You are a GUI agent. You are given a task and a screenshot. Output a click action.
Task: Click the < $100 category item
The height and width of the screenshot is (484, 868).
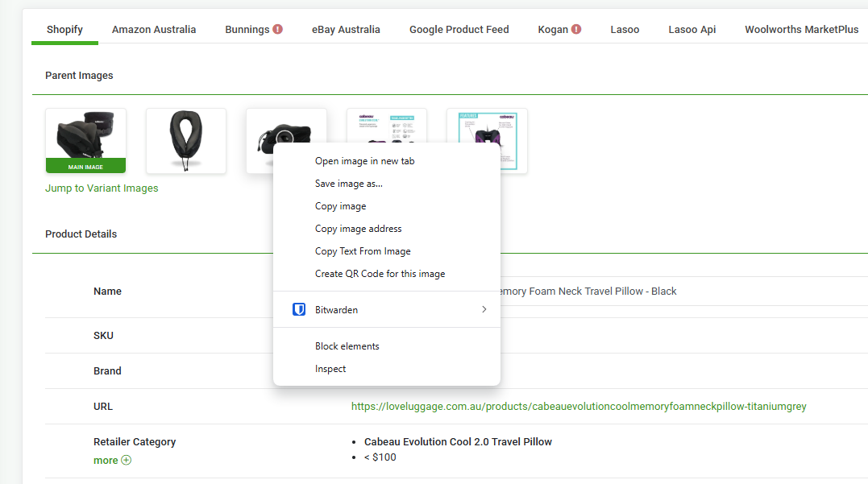coord(380,457)
